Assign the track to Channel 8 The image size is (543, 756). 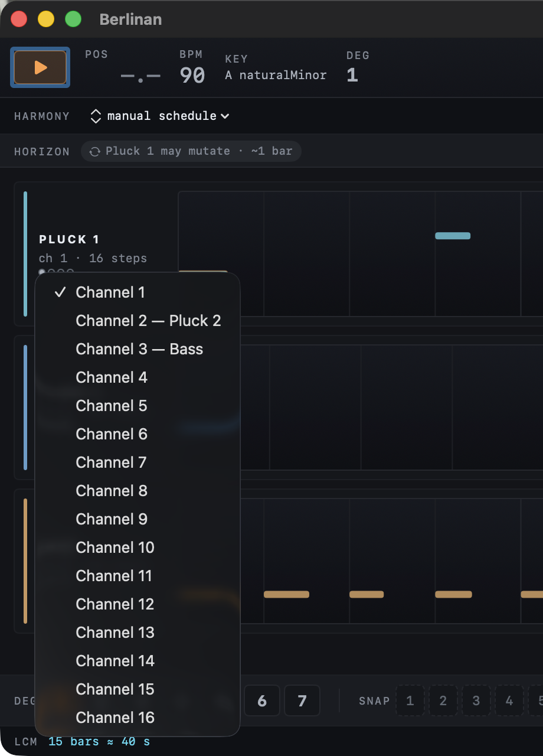click(x=138, y=491)
